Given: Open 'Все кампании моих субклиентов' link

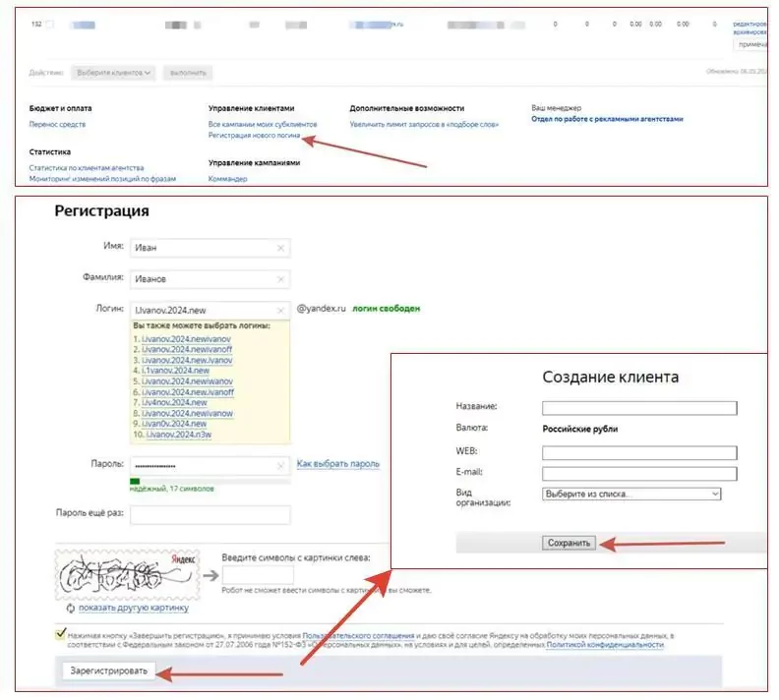Looking at the screenshot, I should 263,124.
